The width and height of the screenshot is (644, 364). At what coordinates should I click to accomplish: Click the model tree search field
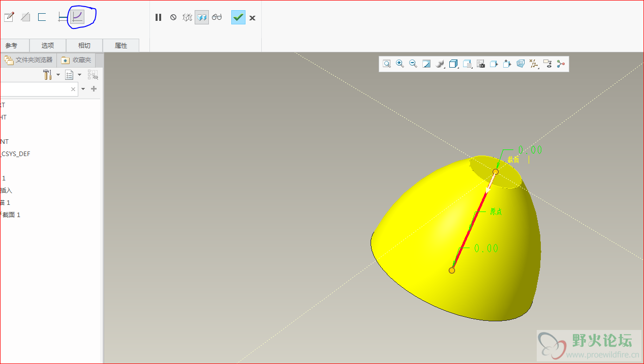tap(39, 89)
